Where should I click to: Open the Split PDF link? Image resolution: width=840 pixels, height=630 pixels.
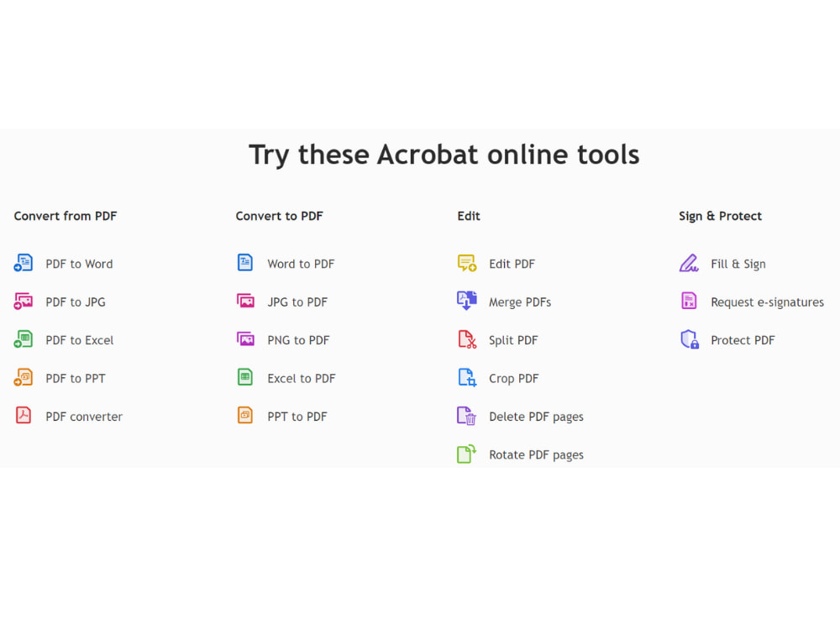point(513,340)
